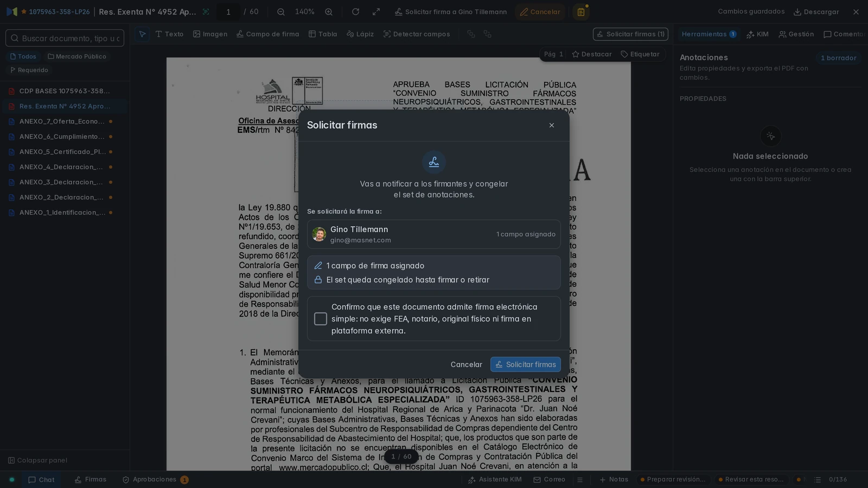Click the zoom in magnifier icon
This screenshot has width=868, height=488.
click(x=329, y=12)
